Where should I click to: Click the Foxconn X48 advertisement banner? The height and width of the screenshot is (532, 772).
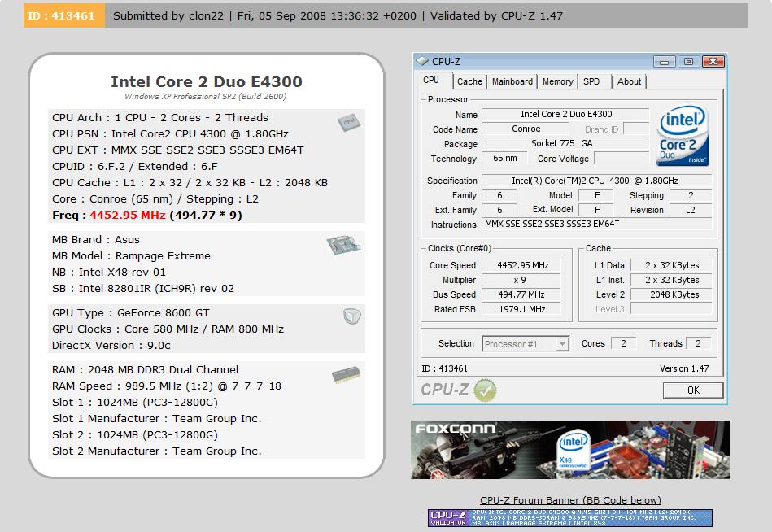coord(570,450)
